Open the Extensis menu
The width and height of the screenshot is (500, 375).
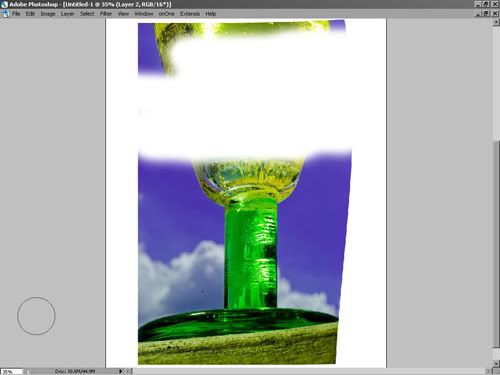click(190, 14)
